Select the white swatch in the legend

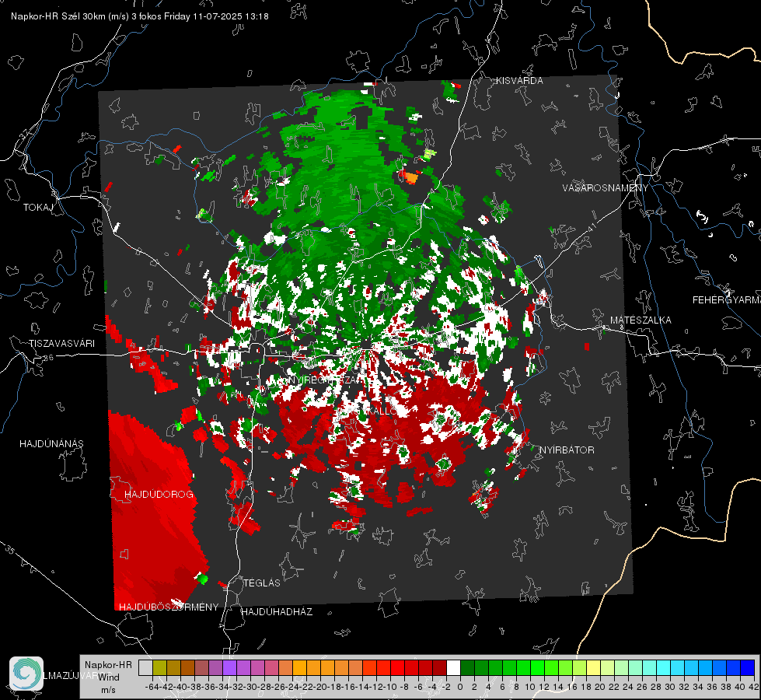tap(453, 668)
